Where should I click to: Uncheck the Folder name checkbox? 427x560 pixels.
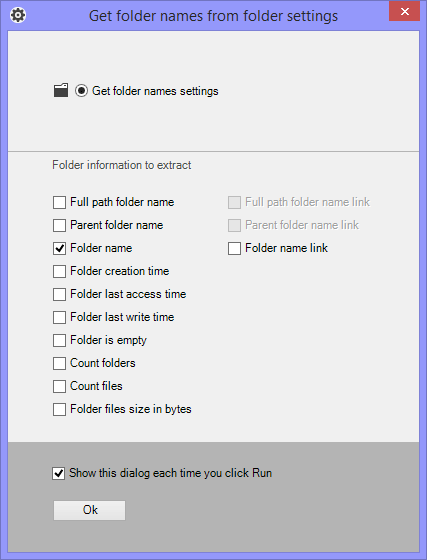(x=59, y=248)
